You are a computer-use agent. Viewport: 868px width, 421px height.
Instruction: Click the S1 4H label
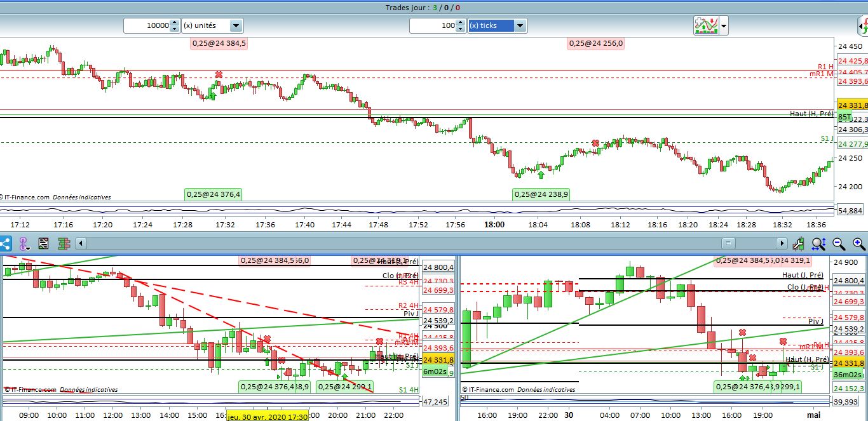(409, 390)
